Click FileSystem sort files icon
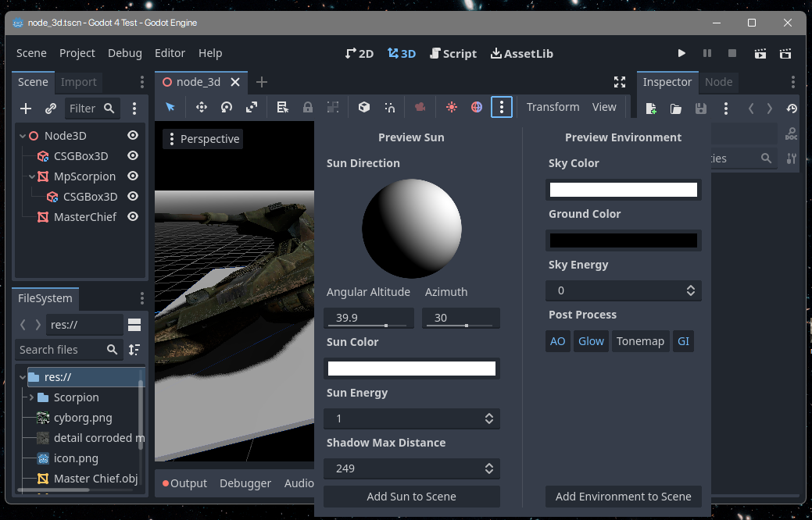The image size is (812, 520). point(134,350)
